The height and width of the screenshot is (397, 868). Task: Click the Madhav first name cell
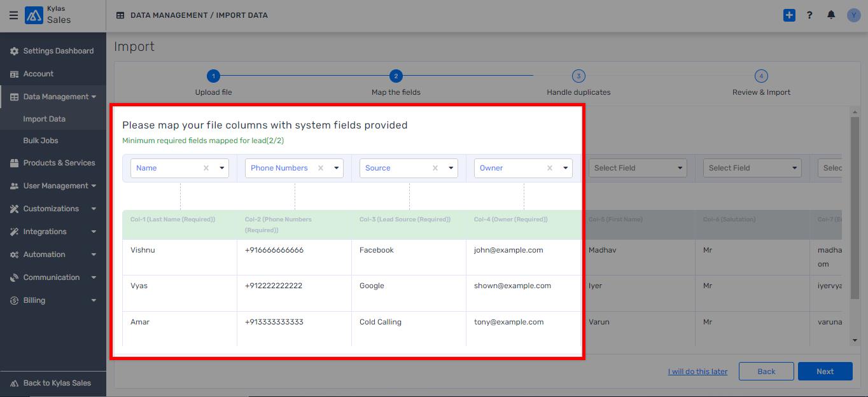(x=638, y=257)
